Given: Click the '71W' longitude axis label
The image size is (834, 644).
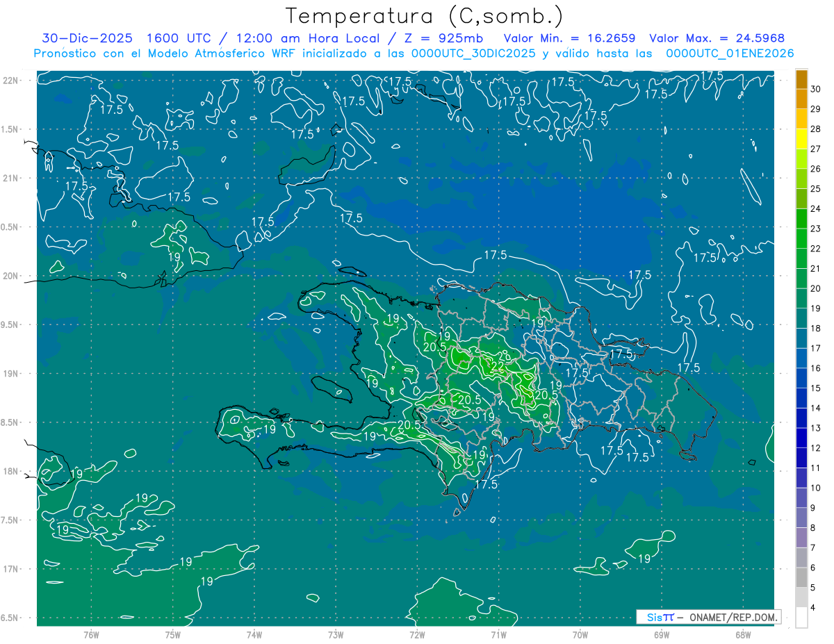Looking at the screenshot, I should (x=498, y=634).
